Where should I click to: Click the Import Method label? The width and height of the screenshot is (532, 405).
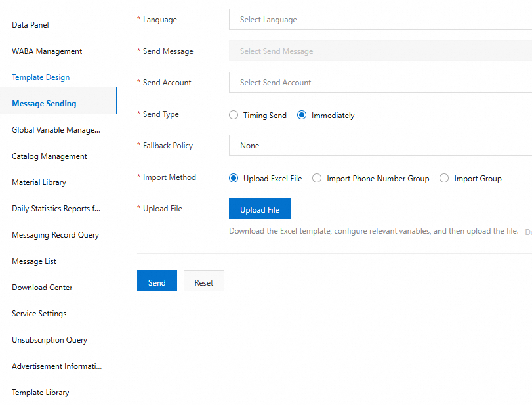169,177
